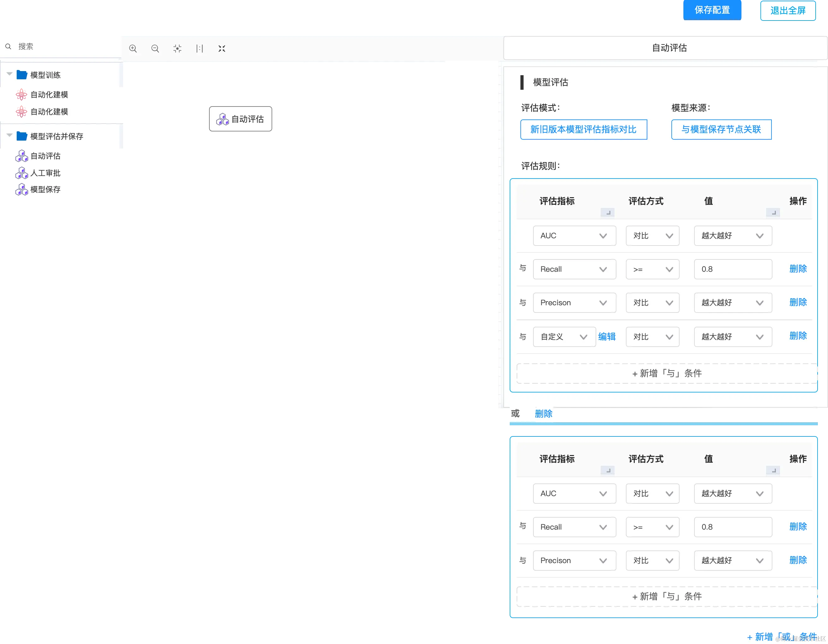
Task: Select 与模型保存节点关联 model source
Action: click(721, 130)
